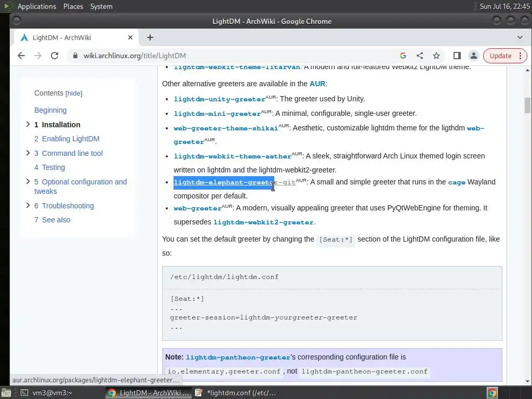This screenshot has height=399, width=532.
Task: Click io.elementary.greeter.conf code text
Action: point(224,371)
